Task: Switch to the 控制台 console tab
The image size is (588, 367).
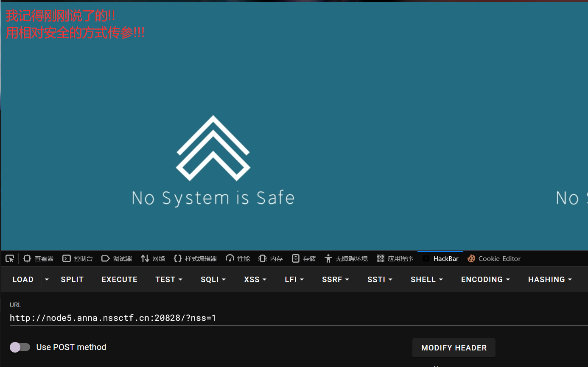Action: (78, 258)
